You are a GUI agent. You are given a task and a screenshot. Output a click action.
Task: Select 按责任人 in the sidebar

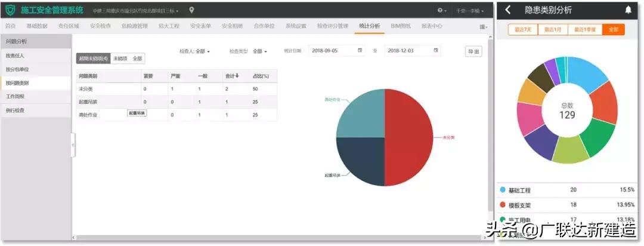click(x=36, y=55)
